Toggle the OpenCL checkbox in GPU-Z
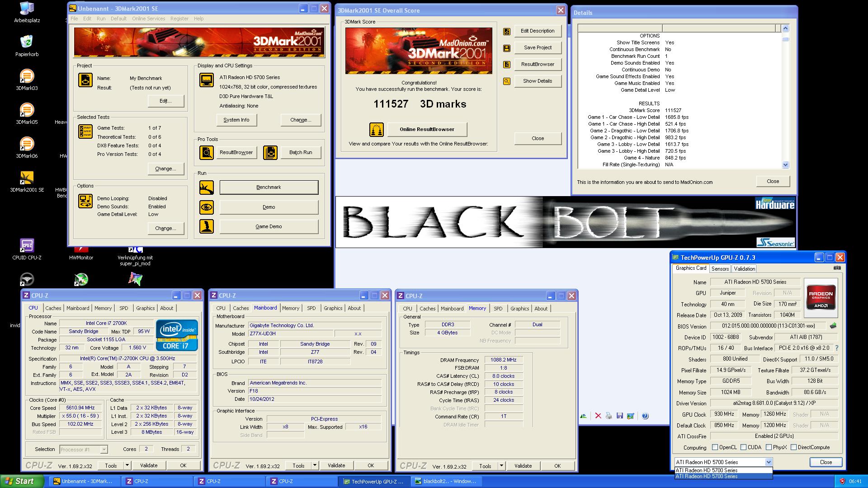This screenshot has height=488, width=868. click(715, 447)
